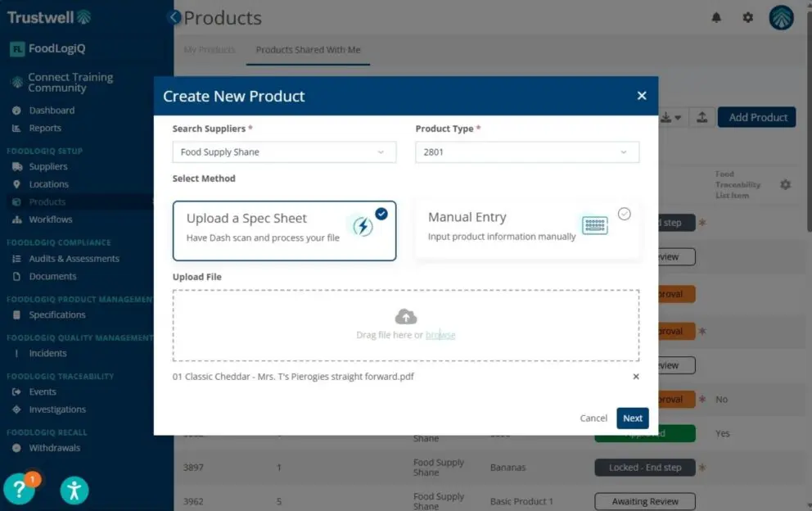The image size is (812, 511).
Task: Open the notifications bell icon
Action: [x=716, y=18]
